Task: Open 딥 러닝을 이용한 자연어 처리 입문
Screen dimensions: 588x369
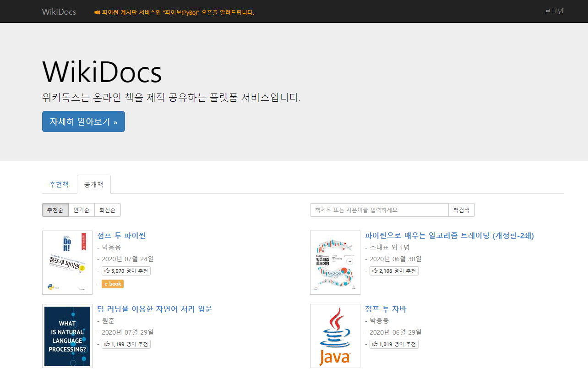Action: coord(155,309)
